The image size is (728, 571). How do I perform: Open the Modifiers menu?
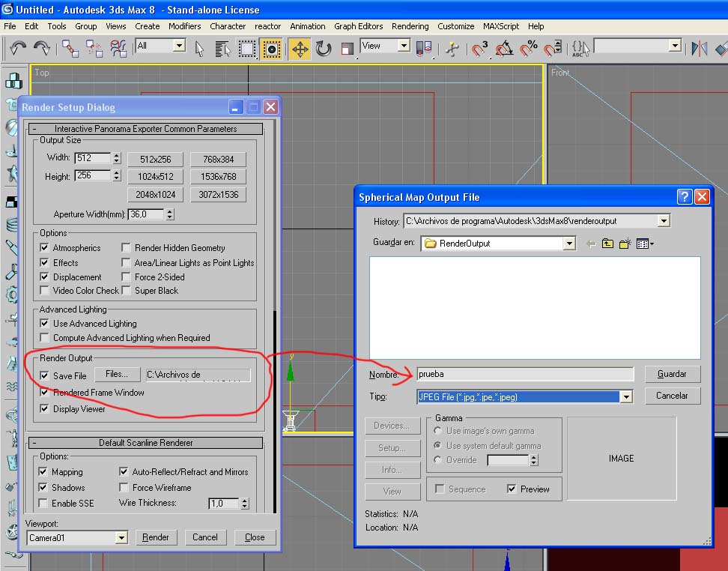(x=185, y=26)
